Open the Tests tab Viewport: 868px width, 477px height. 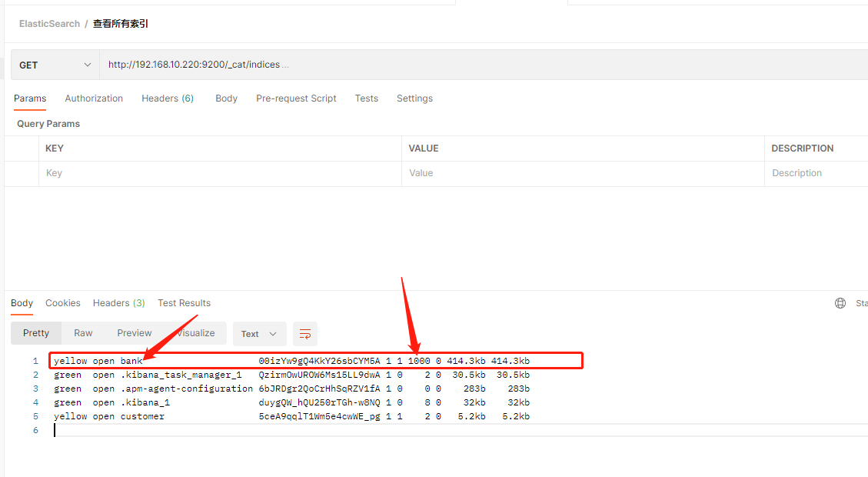pyautogui.click(x=367, y=98)
